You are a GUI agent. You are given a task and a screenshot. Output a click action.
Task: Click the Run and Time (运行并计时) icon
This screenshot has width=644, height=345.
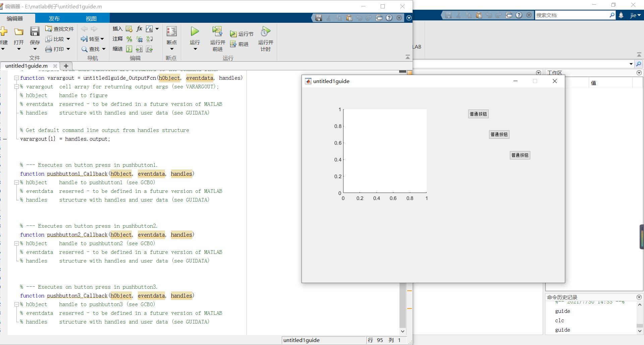266,31
